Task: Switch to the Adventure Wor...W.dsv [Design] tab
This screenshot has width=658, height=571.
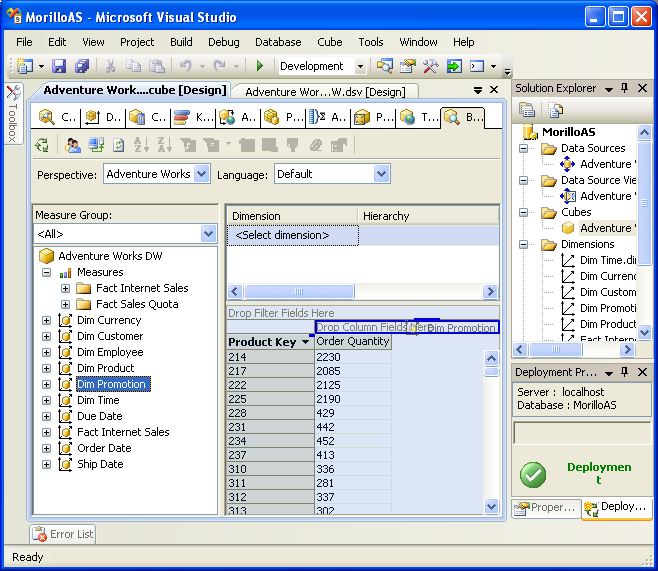Action: coord(325,91)
